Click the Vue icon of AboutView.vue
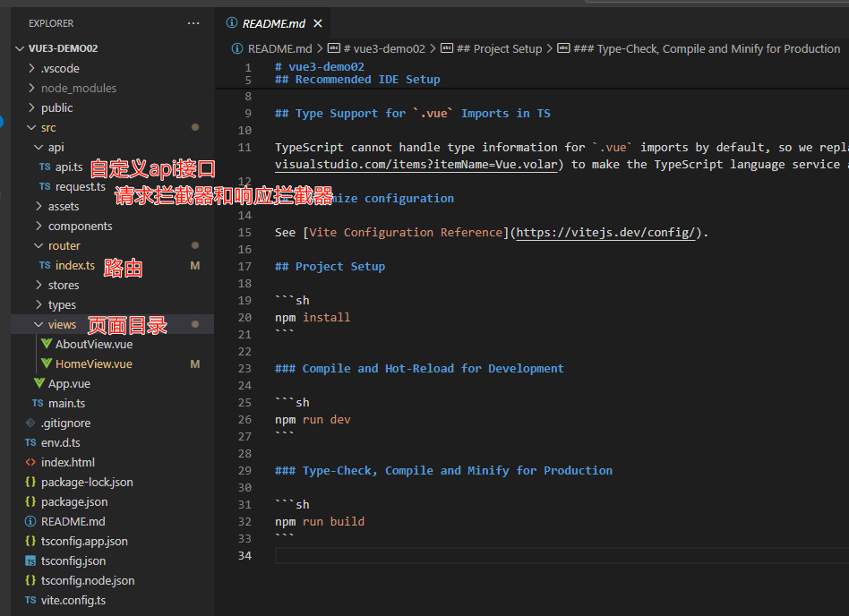The width and height of the screenshot is (849, 616). [x=47, y=344]
